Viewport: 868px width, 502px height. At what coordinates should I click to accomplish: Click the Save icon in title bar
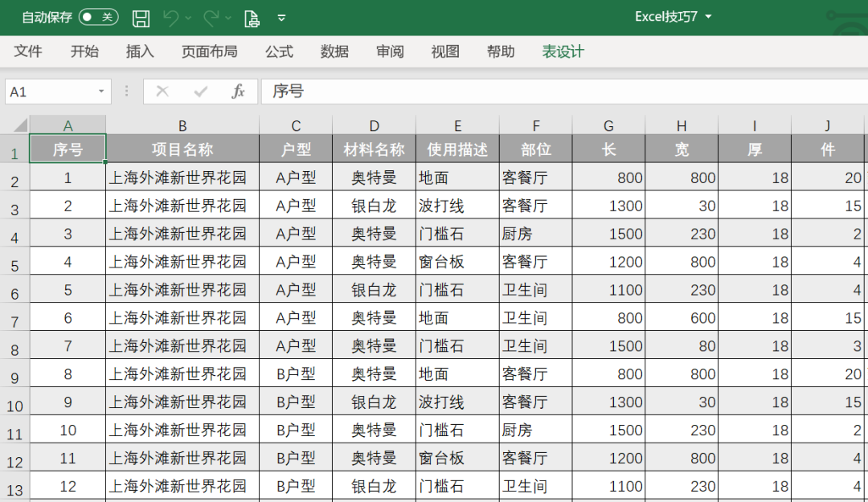pos(141,18)
